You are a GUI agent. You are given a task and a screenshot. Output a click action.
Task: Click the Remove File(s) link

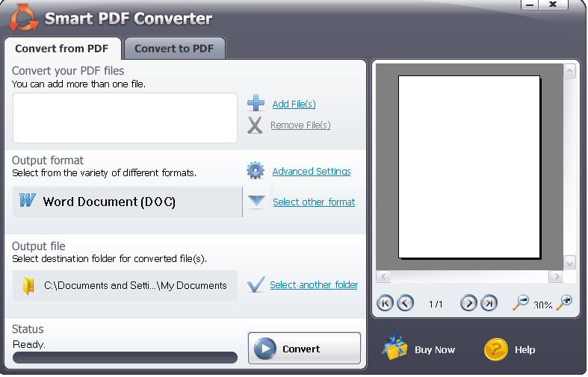pos(300,125)
